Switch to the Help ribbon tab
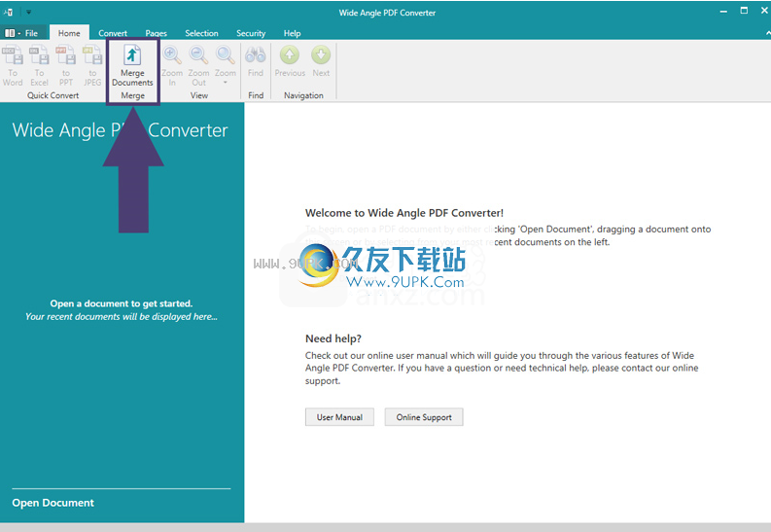The width and height of the screenshot is (771, 532). click(x=292, y=33)
